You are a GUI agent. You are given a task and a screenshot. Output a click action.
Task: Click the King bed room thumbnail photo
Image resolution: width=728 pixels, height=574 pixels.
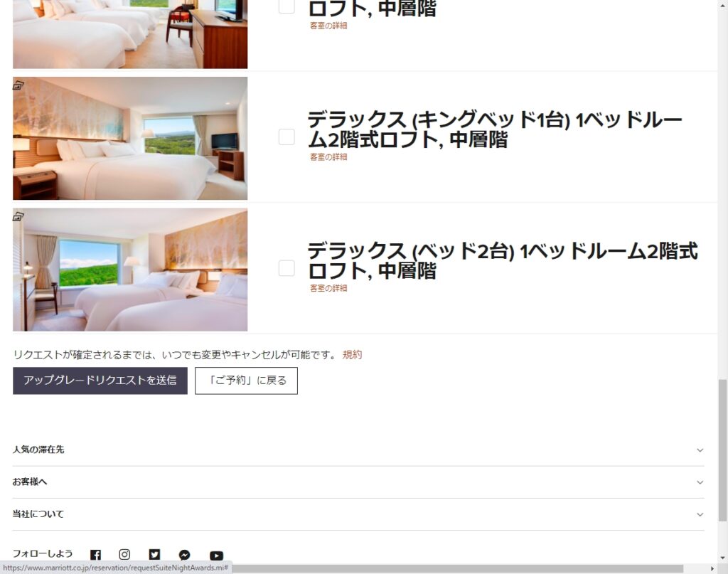[130, 139]
